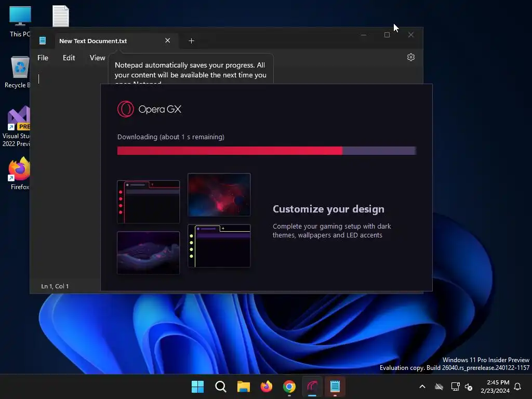Click the muted volume tray icon
Image resolution: width=532 pixels, height=399 pixels.
click(x=469, y=387)
